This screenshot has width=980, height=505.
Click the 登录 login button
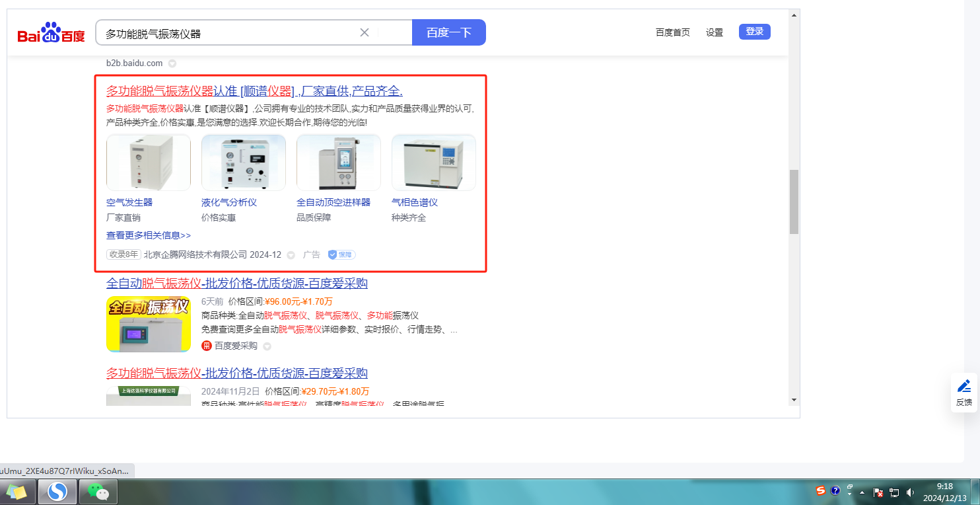(x=755, y=32)
